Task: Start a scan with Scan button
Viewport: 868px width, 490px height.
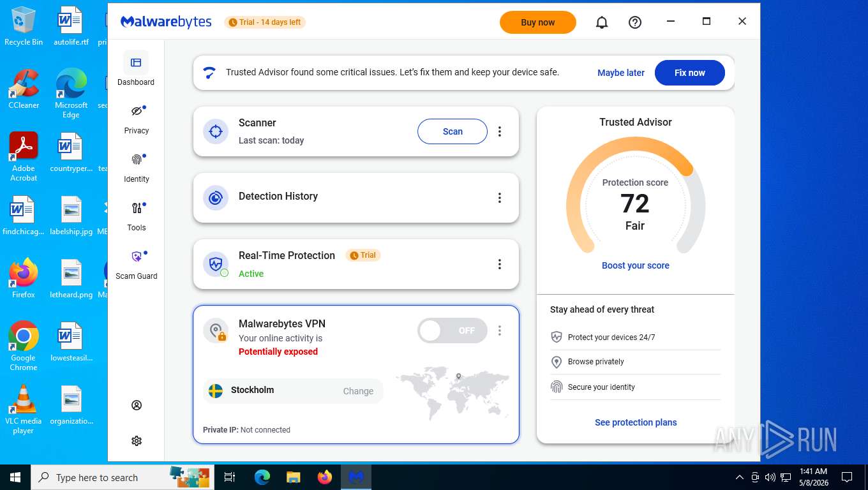Action: [453, 131]
